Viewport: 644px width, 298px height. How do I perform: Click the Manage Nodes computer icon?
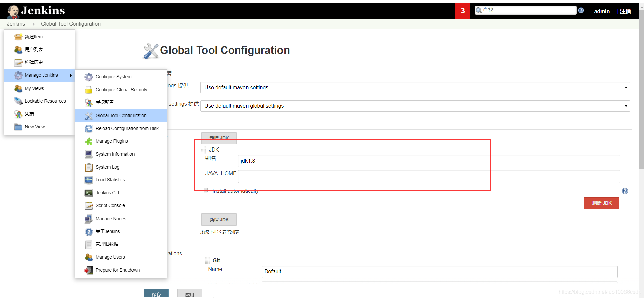(x=89, y=219)
